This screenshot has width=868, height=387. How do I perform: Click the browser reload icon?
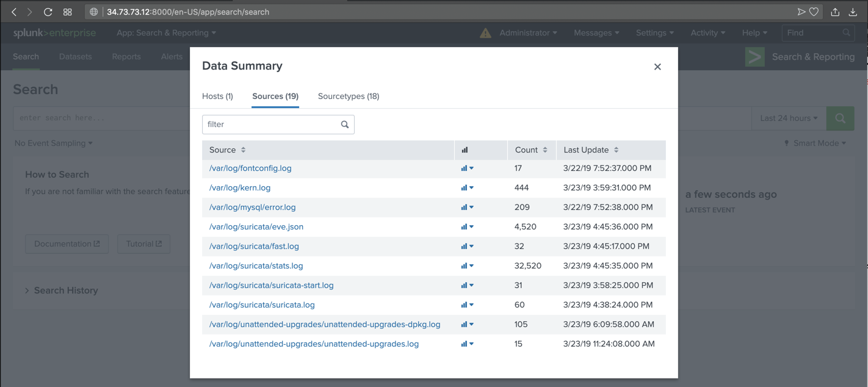tap(48, 12)
